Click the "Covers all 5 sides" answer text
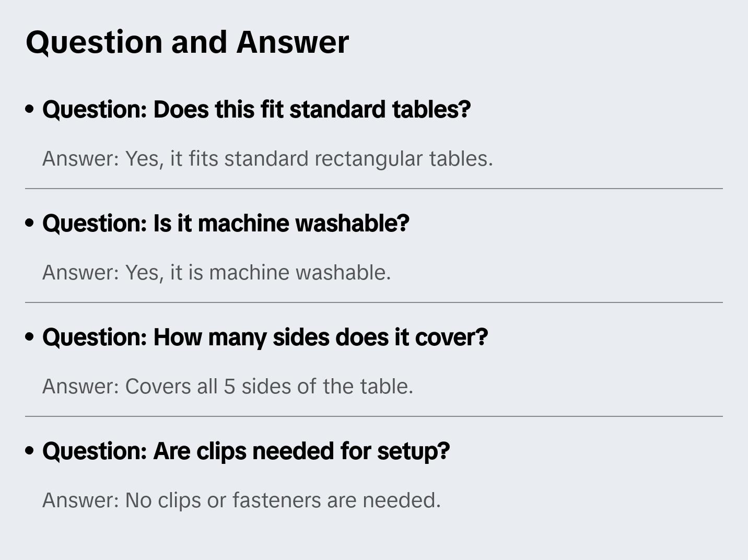Image resolution: width=748 pixels, height=560 pixels. point(228,387)
